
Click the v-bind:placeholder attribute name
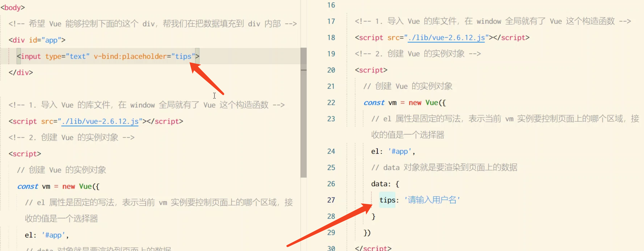[x=130, y=56]
